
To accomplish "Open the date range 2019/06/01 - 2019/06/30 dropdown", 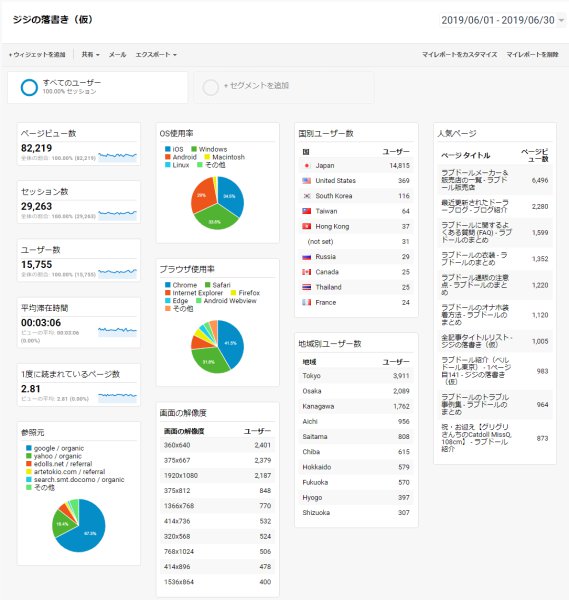I will 502,20.
